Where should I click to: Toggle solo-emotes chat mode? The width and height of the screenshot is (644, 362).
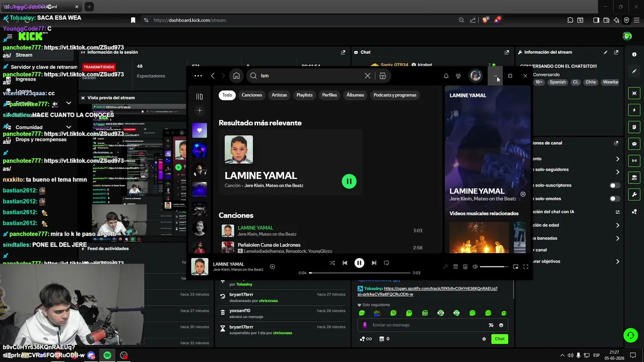[615, 199]
